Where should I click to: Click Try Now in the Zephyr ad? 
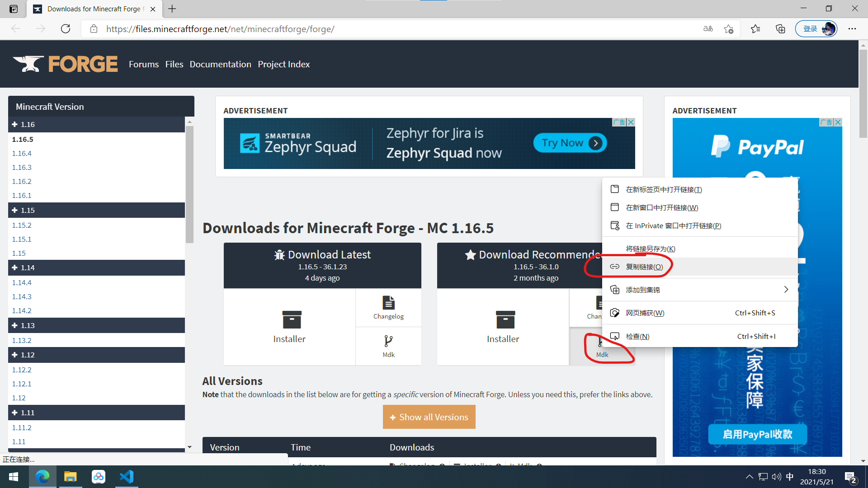[x=569, y=142]
